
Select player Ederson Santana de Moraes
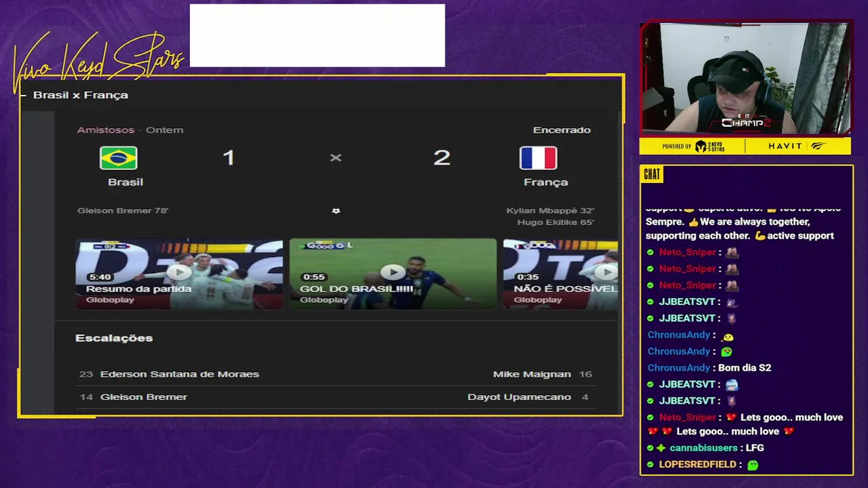point(180,374)
